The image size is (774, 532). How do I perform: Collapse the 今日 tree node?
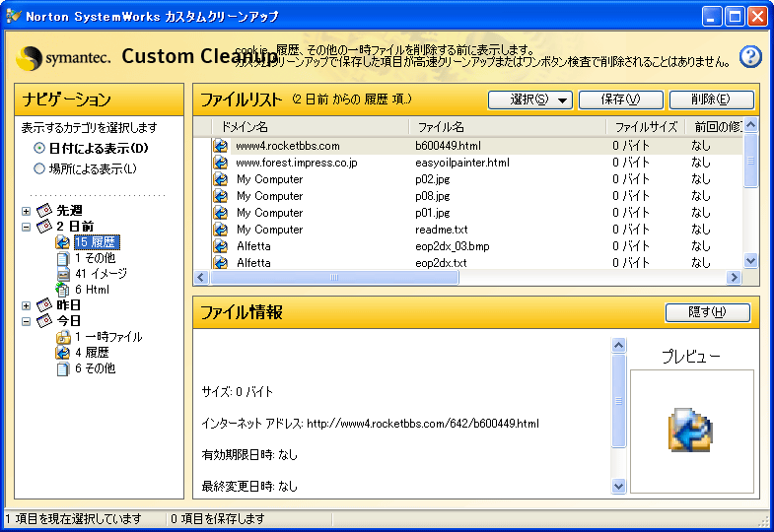click(27, 321)
